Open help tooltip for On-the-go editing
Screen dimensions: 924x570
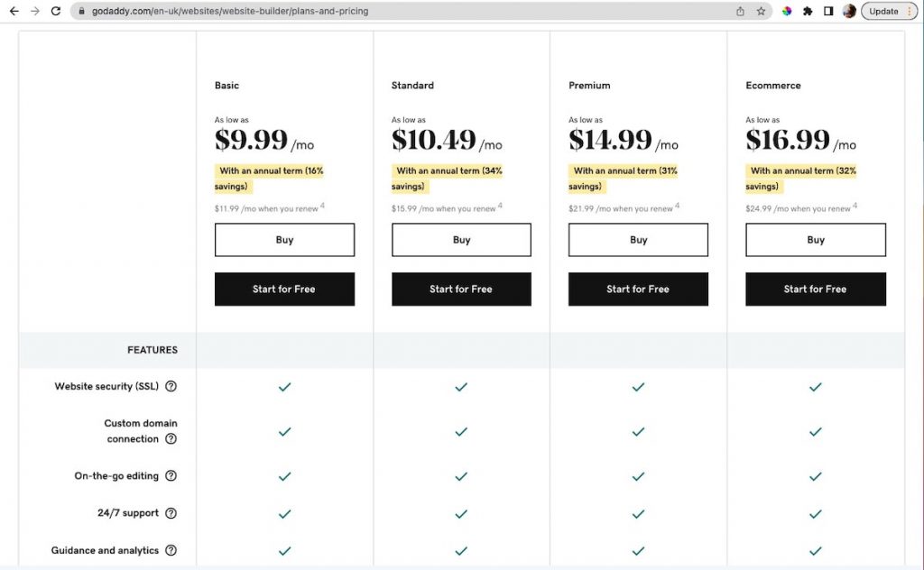pyautogui.click(x=172, y=476)
